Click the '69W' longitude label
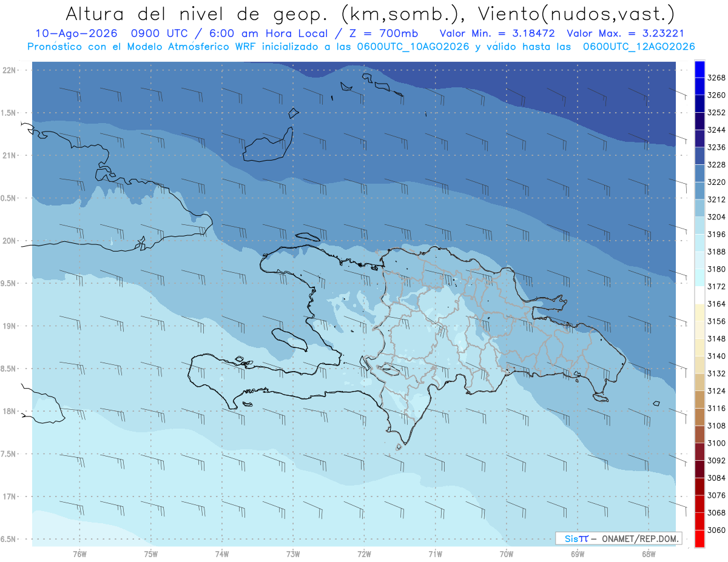Image resolution: width=728 pixels, height=562 pixels. pos(578,554)
